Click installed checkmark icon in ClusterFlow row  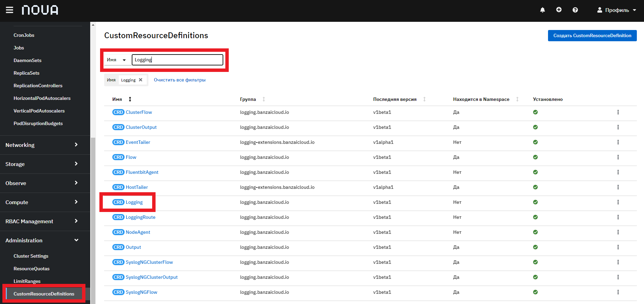tap(535, 112)
